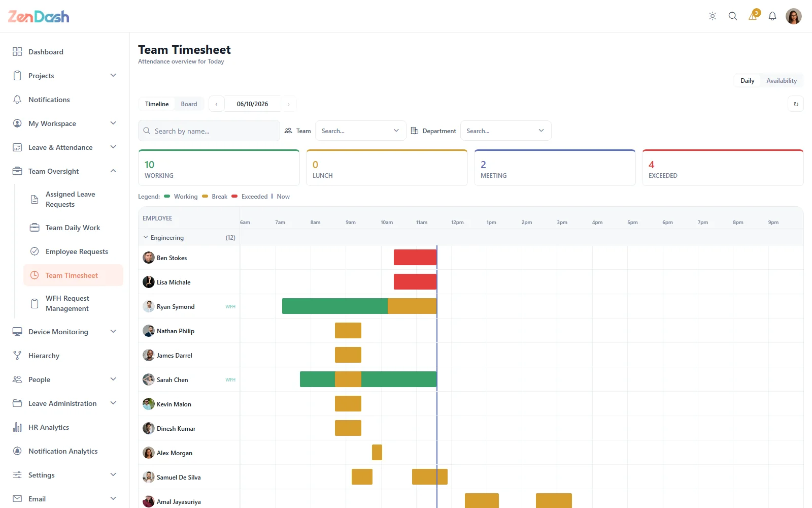Open the Team search dropdown

(360, 131)
